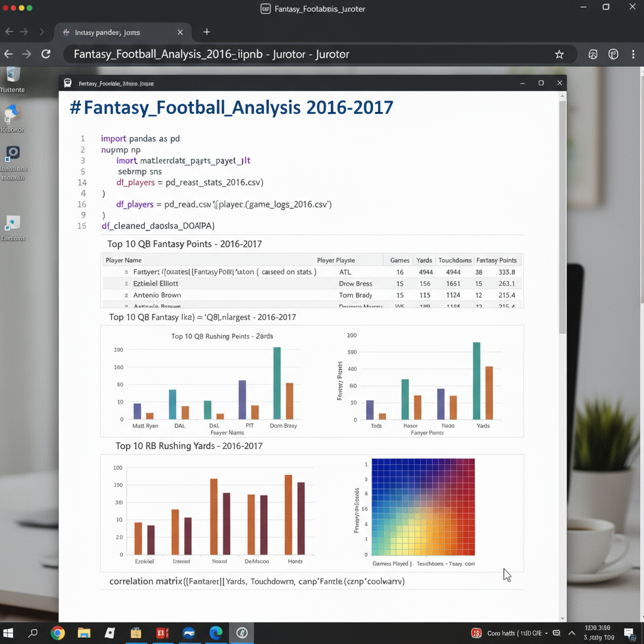
Task: Close the Intasy pandes browser tab
Action: click(180, 32)
